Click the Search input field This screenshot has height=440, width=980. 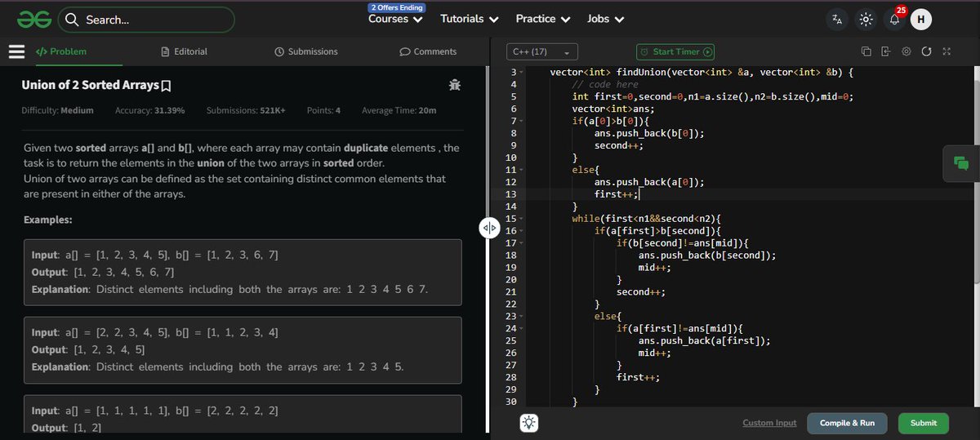[148, 20]
